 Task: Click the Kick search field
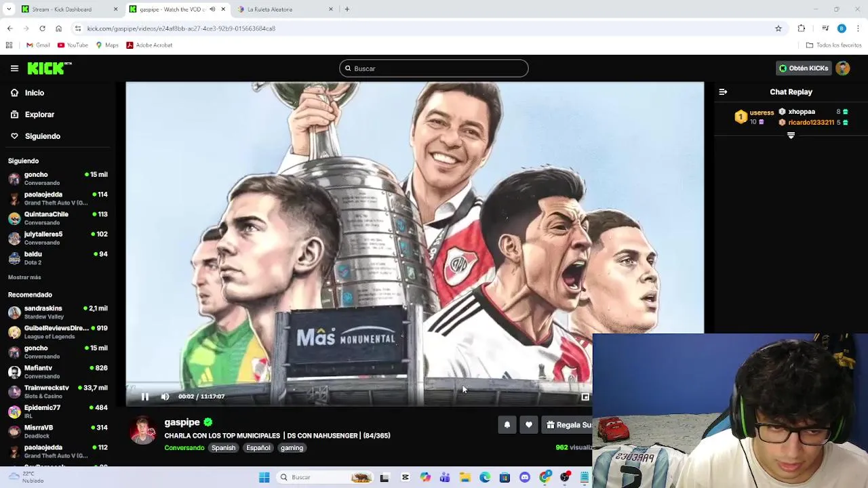(x=434, y=68)
